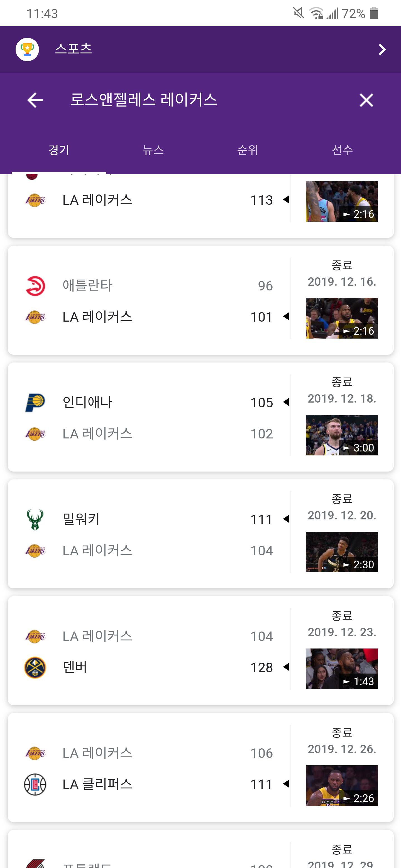The image size is (401, 868).
Task: Tap the Denver Nuggets logo
Action: (35, 667)
